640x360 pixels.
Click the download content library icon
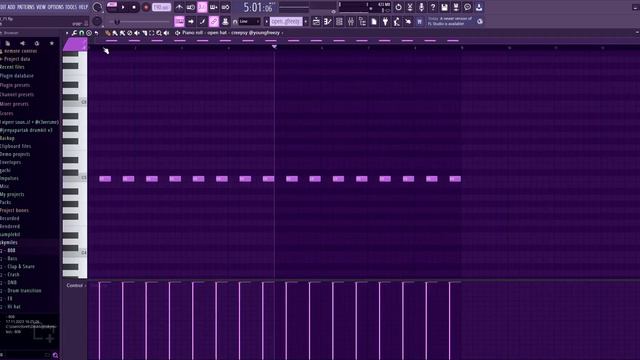[479, 7]
